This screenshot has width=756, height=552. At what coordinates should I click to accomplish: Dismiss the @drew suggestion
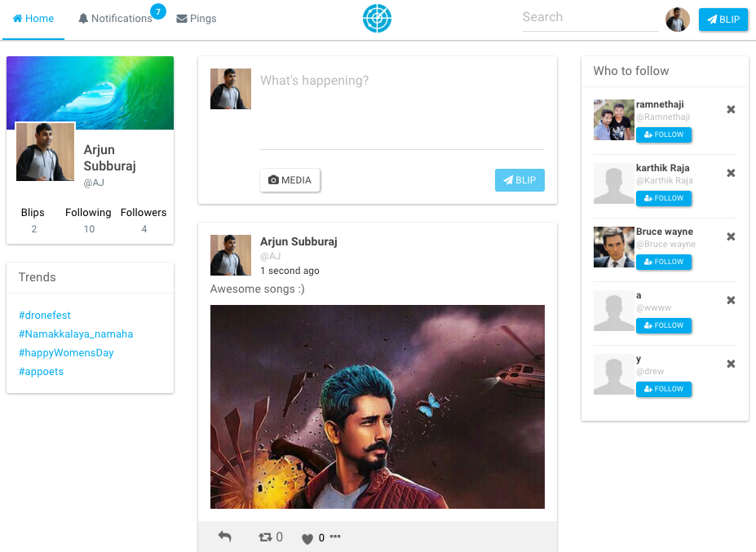[731, 364]
